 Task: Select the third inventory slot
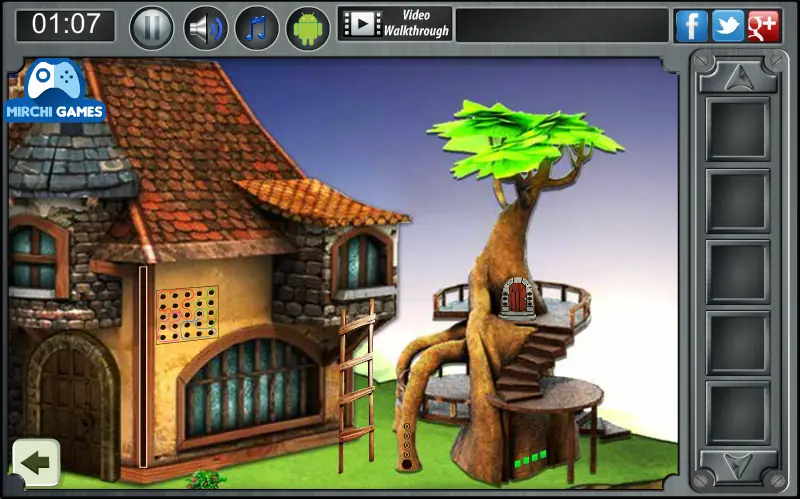tap(738, 272)
